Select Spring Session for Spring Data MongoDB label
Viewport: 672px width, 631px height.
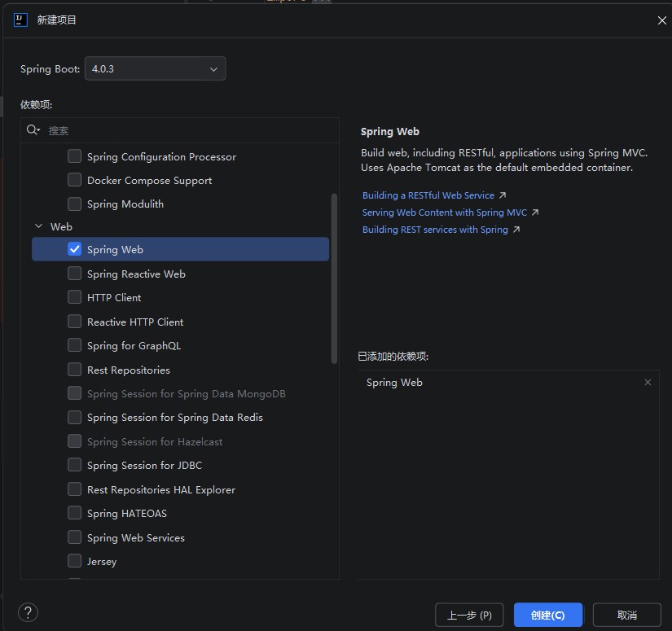pos(186,394)
